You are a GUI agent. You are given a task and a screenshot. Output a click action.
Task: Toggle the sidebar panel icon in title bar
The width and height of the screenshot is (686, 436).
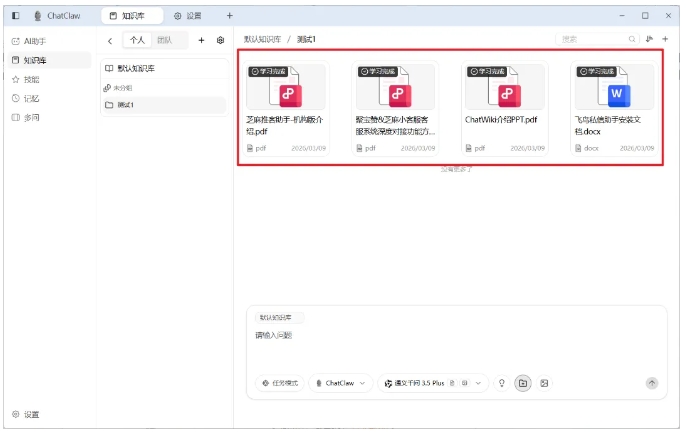click(16, 16)
